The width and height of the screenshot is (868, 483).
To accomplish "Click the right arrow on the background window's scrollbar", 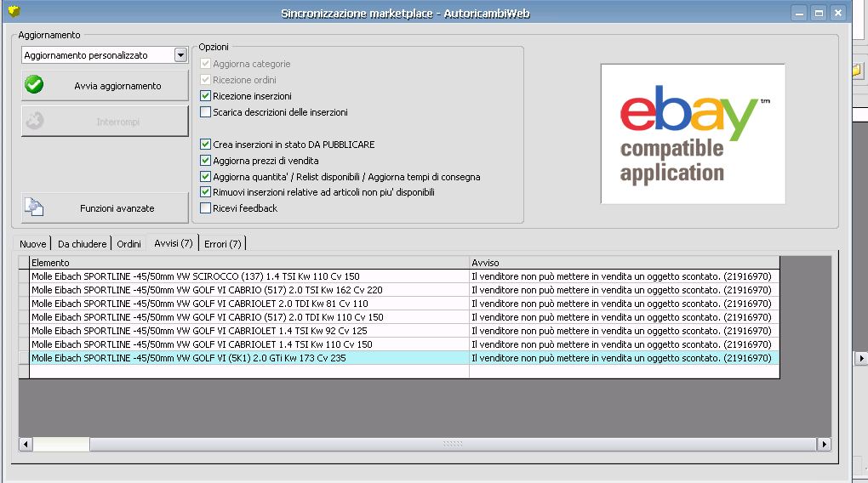I will [861, 358].
